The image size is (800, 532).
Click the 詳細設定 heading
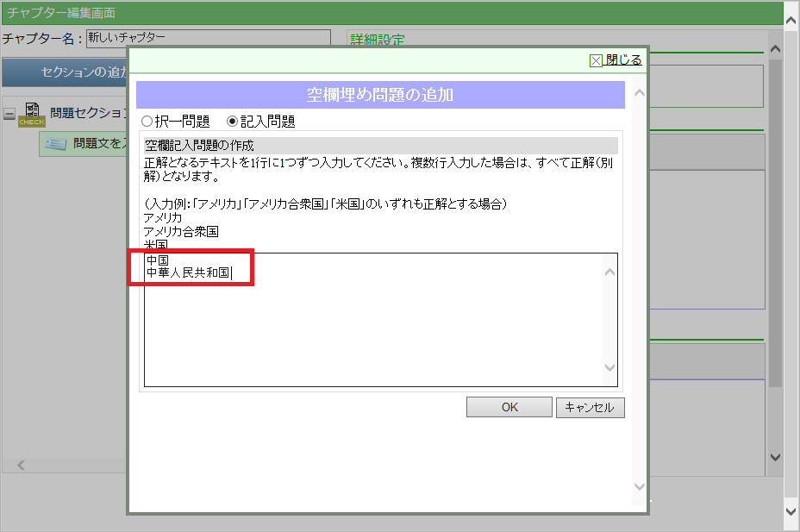[377, 40]
